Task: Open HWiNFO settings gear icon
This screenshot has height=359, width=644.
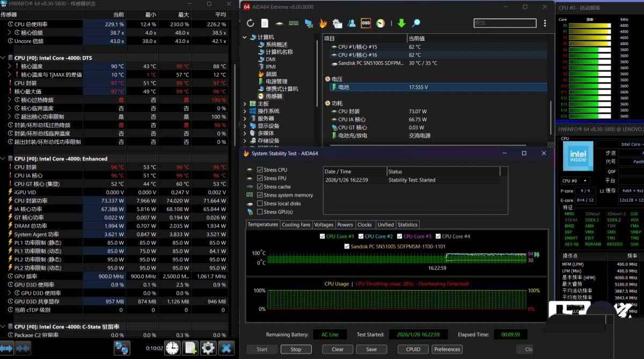Action: click(208, 348)
